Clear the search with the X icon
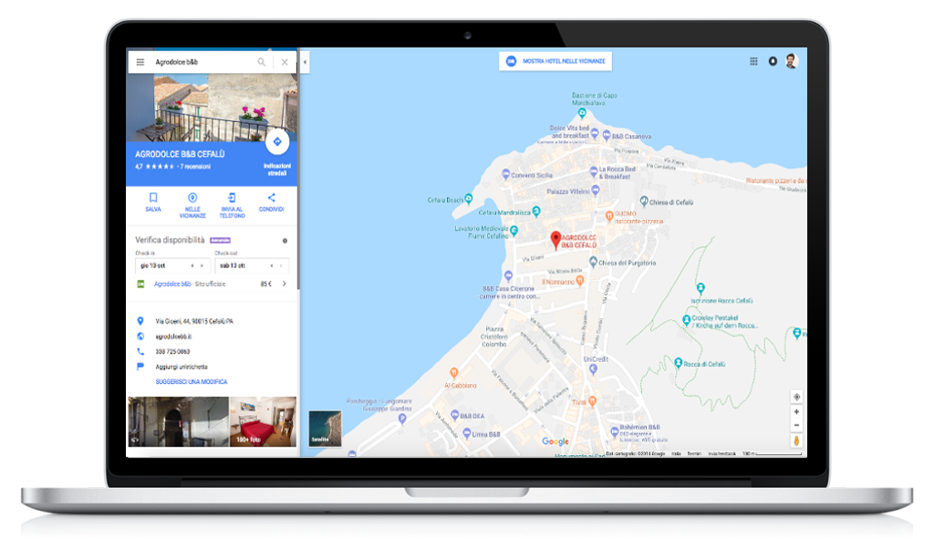This screenshot has height=560, width=934. pyautogui.click(x=285, y=62)
